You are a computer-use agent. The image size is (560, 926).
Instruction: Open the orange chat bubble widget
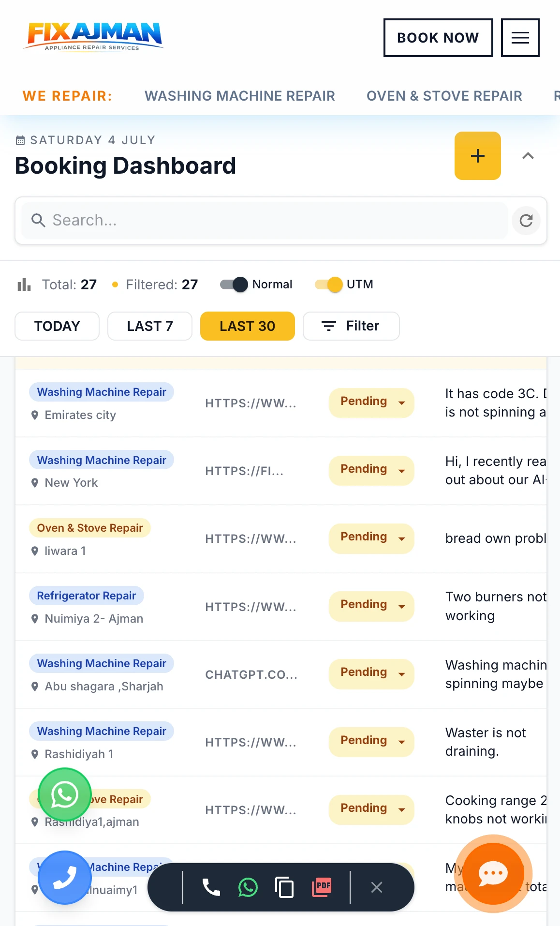[x=493, y=873]
